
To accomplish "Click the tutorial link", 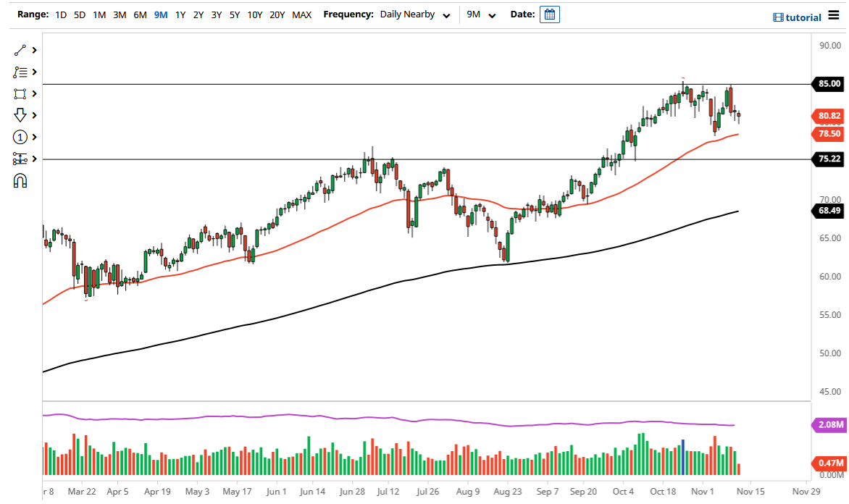I will point(803,17).
